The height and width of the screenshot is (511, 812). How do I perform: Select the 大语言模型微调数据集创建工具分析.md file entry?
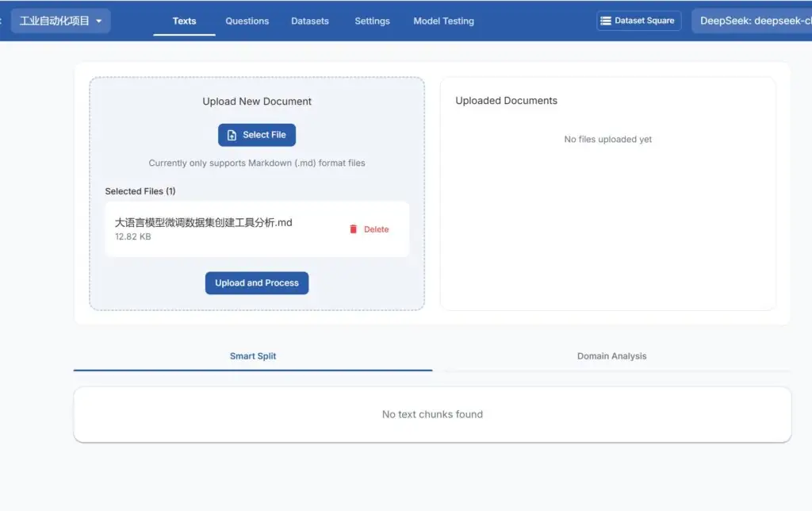point(204,223)
